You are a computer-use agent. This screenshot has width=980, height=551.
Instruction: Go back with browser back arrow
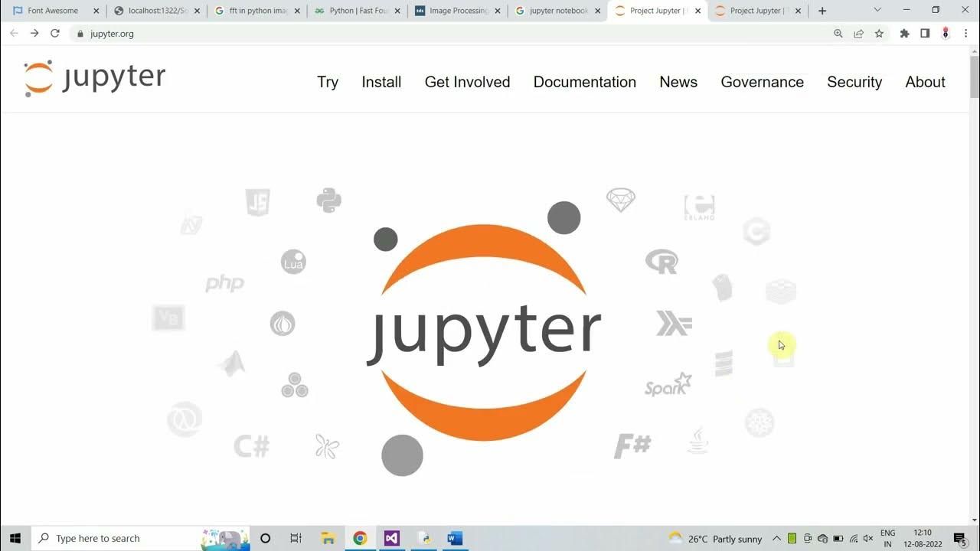(14, 34)
